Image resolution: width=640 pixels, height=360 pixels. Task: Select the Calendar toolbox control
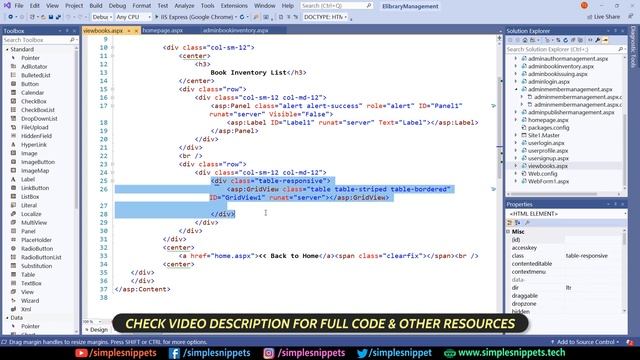pyautogui.click(x=32, y=93)
